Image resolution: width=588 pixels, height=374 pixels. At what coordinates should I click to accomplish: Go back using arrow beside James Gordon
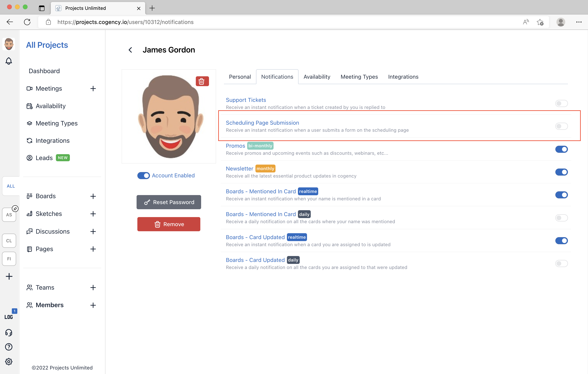130,50
